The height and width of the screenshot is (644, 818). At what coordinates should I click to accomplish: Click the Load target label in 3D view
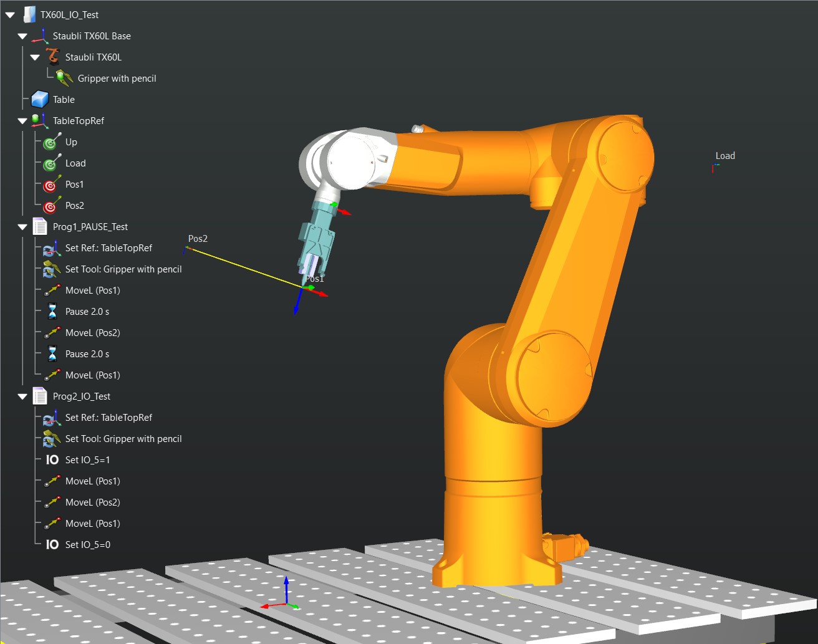click(725, 156)
